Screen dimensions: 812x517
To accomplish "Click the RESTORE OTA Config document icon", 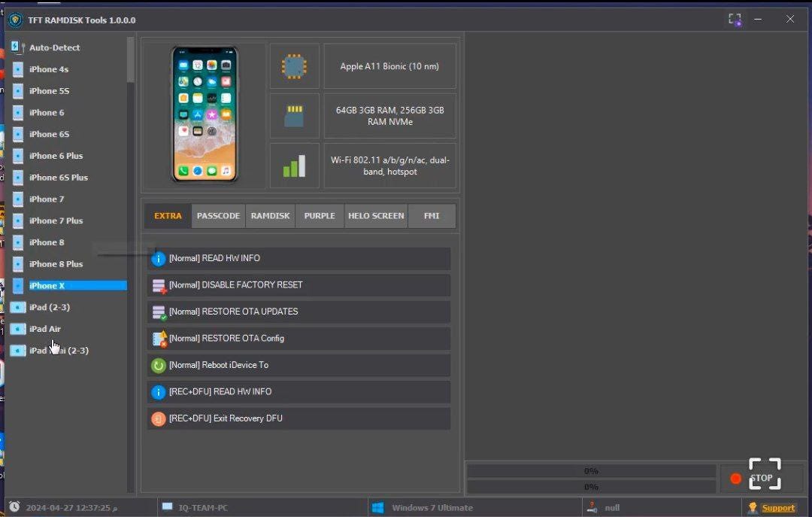I will (159, 338).
